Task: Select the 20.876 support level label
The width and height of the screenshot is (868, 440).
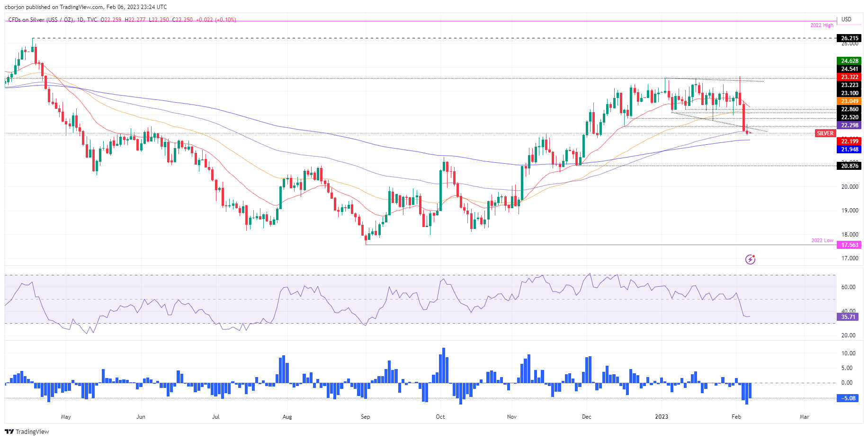Action: pyautogui.click(x=850, y=166)
